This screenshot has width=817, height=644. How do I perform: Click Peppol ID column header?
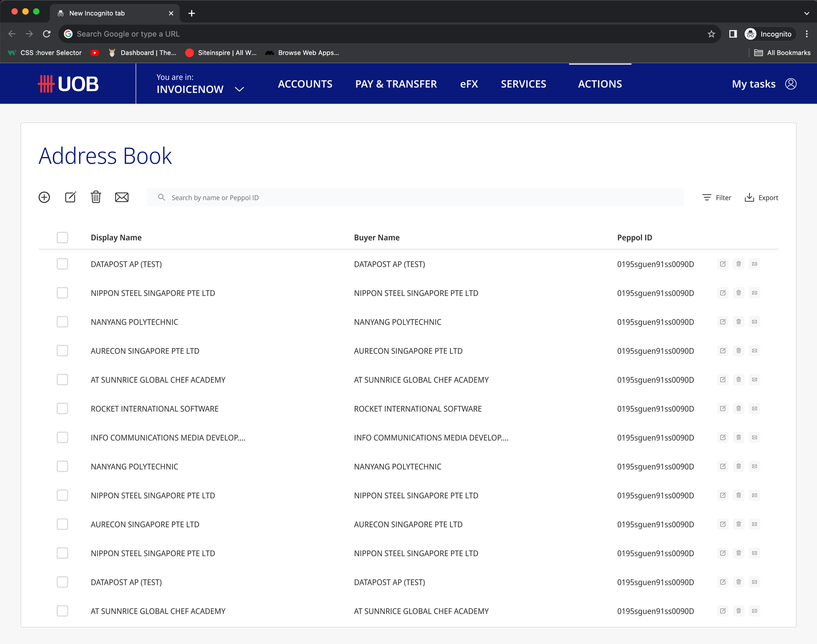point(634,237)
